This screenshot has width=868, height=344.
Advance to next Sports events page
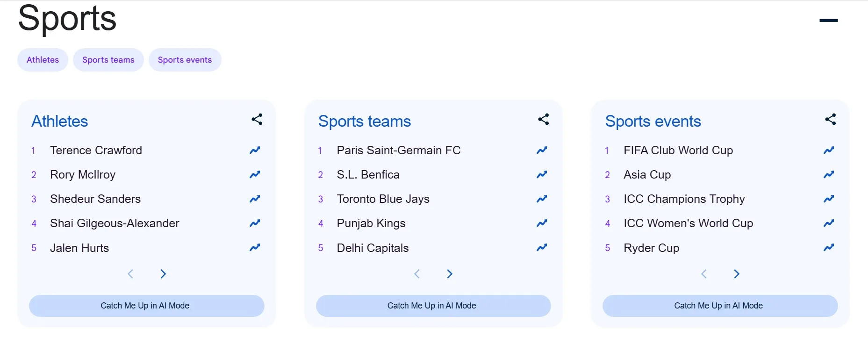pos(737,274)
